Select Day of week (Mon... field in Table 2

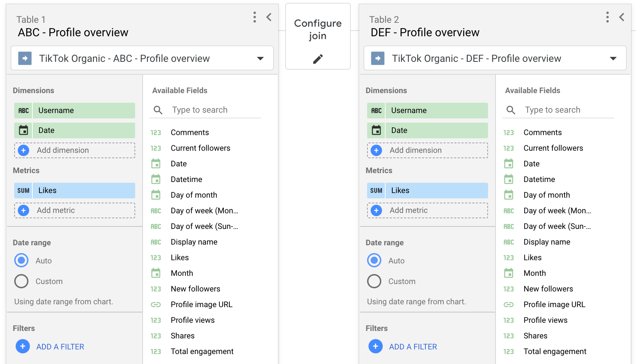(x=558, y=211)
